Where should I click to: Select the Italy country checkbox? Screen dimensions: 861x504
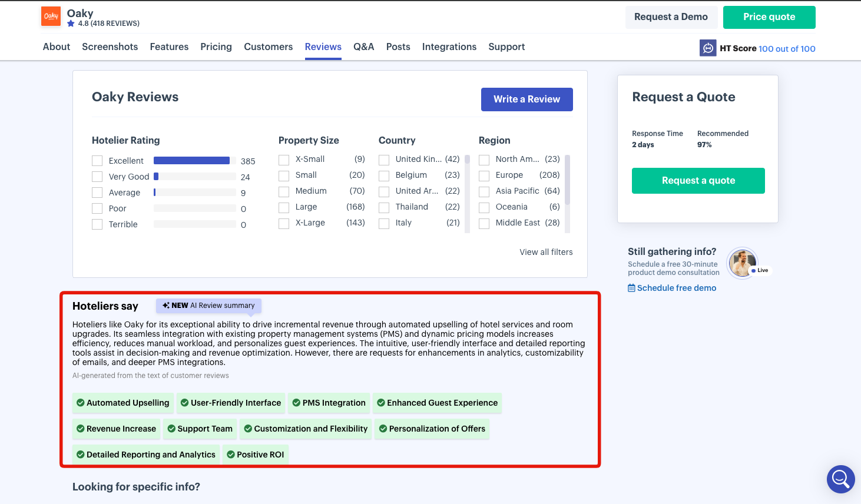(384, 223)
